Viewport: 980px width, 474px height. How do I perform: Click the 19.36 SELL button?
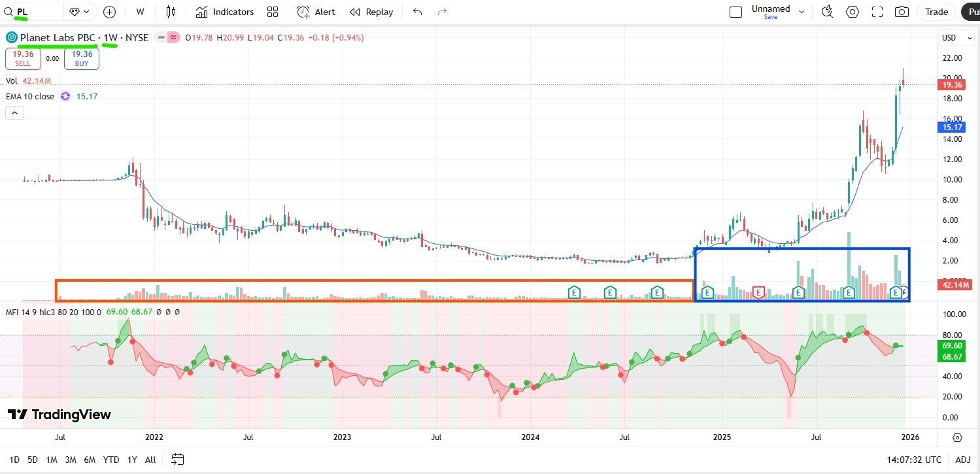[23, 59]
